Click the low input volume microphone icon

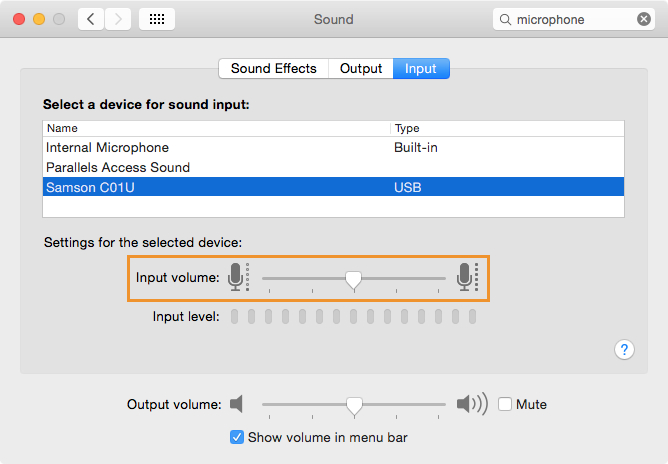[238, 277]
